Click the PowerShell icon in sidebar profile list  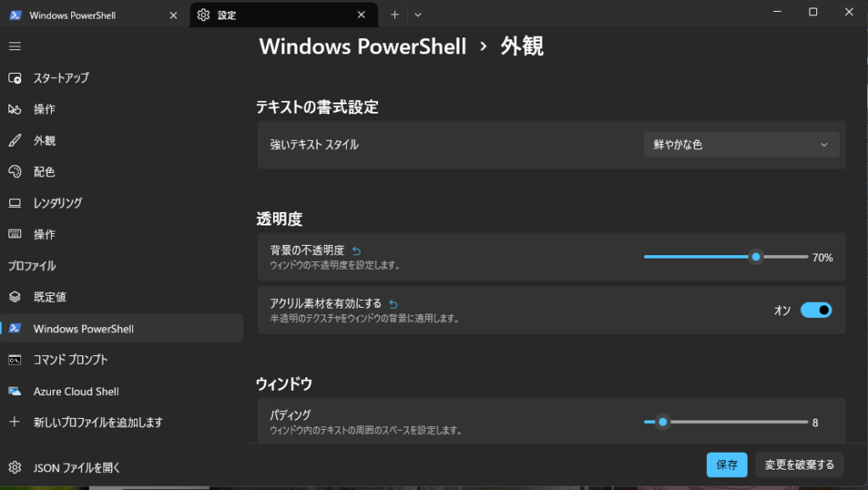tap(15, 328)
